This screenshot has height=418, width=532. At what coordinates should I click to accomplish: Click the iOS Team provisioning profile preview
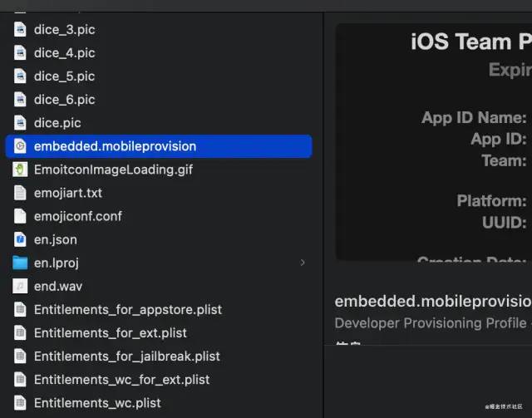[x=434, y=142]
